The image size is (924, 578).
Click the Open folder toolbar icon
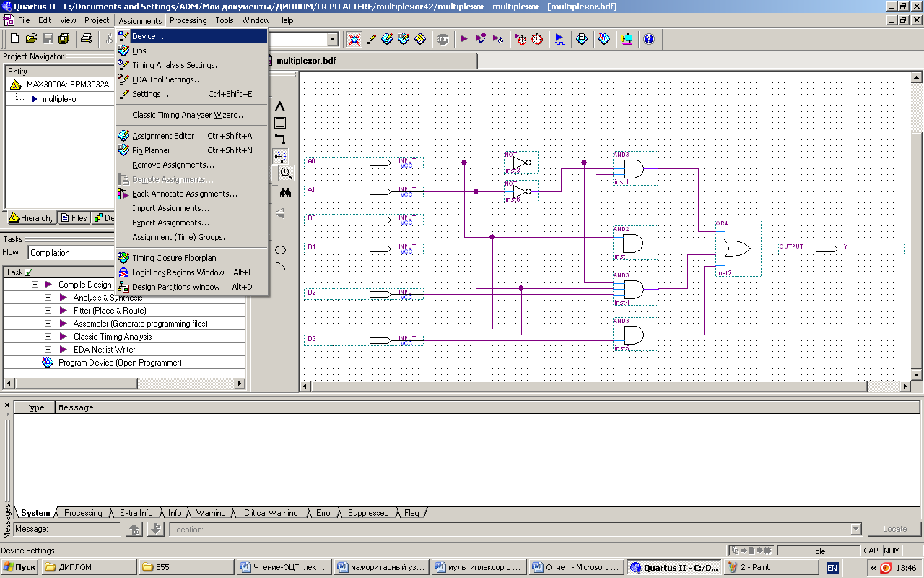31,39
